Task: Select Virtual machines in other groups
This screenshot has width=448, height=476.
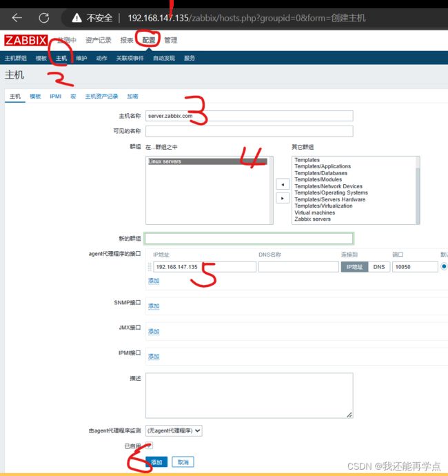Action: point(315,212)
